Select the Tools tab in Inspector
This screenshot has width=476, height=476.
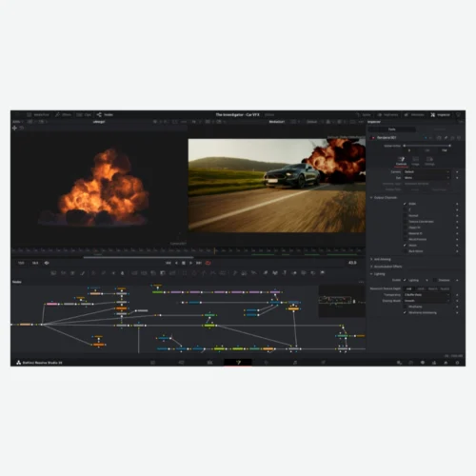pos(392,129)
